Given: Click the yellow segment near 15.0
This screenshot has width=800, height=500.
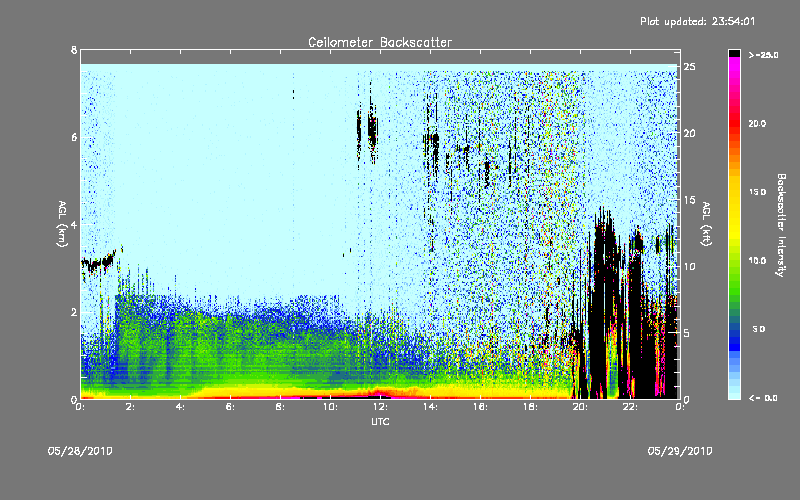Looking at the screenshot, I should tap(734, 193).
